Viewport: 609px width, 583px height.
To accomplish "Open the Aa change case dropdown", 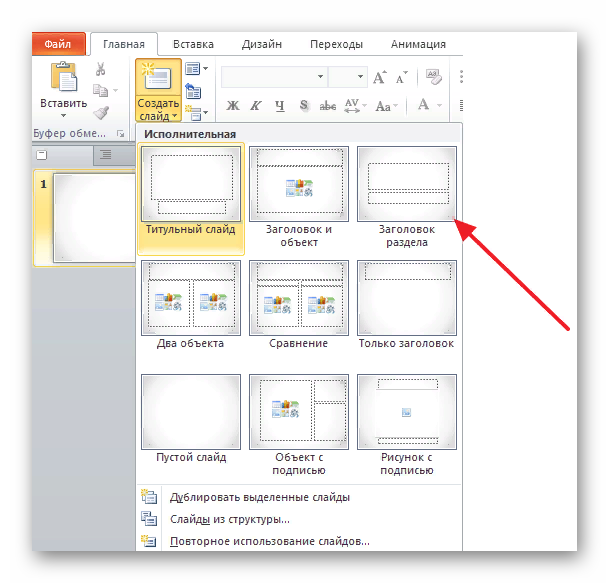I will 386,106.
